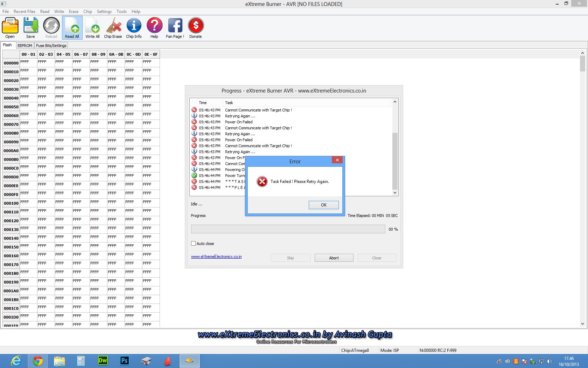The width and height of the screenshot is (588, 368).
Task: Click the Help question mark icon
Action: [x=154, y=28]
